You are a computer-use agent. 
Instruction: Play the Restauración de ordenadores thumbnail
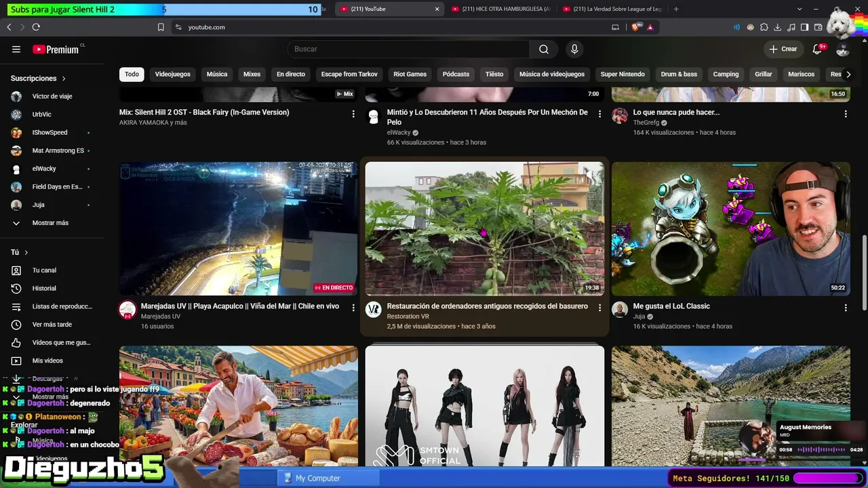(485, 228)
